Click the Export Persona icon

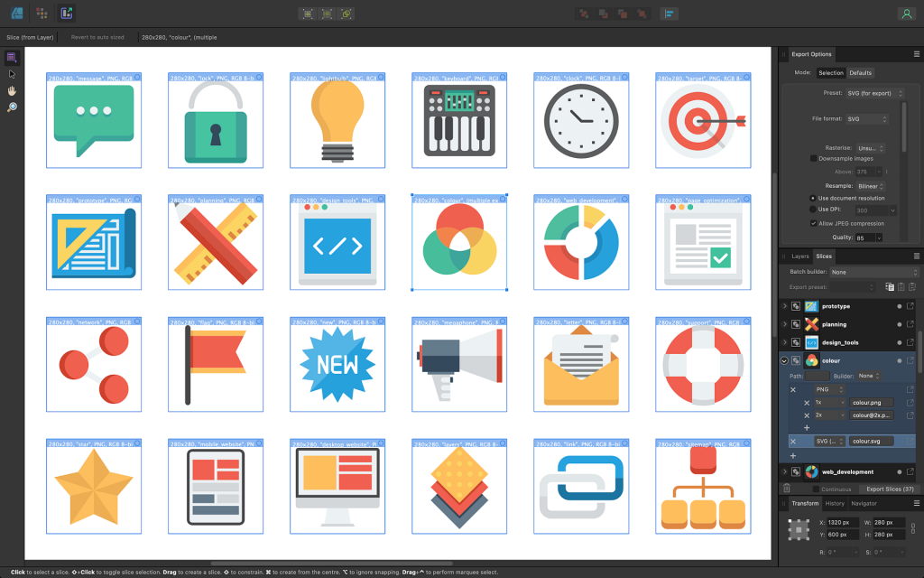(x=67, y=14)
